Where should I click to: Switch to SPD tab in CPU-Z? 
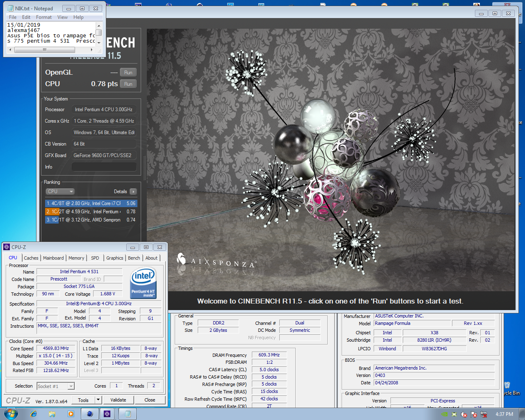click(x=95, y=258)
